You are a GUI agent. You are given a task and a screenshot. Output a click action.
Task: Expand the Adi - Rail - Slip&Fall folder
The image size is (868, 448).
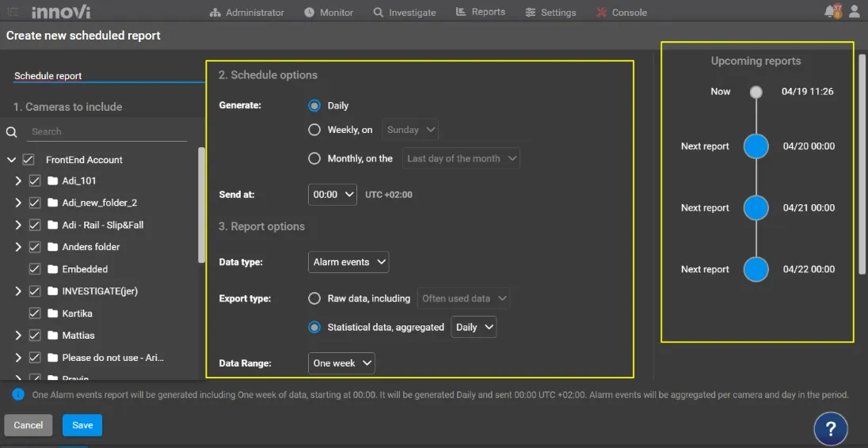point(17,225)
